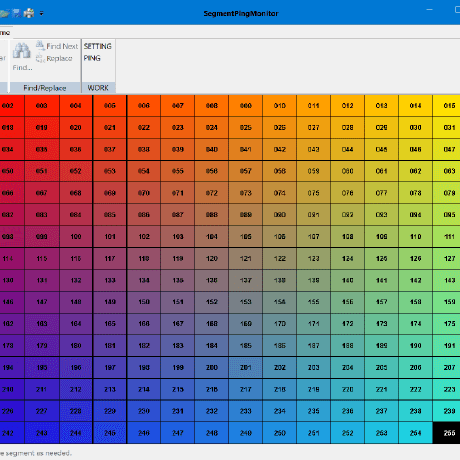Click segment cell 122

(x=280, y=258)
